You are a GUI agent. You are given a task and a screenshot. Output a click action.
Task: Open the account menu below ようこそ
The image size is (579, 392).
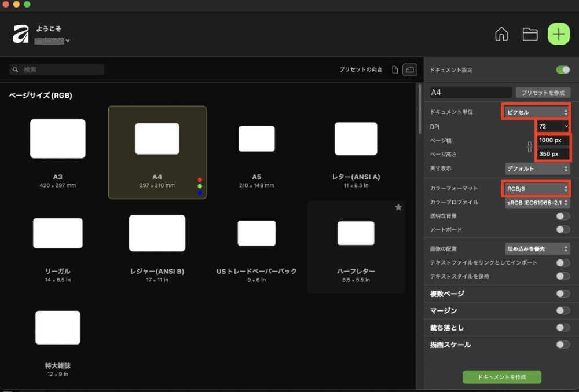coord(52,40)
